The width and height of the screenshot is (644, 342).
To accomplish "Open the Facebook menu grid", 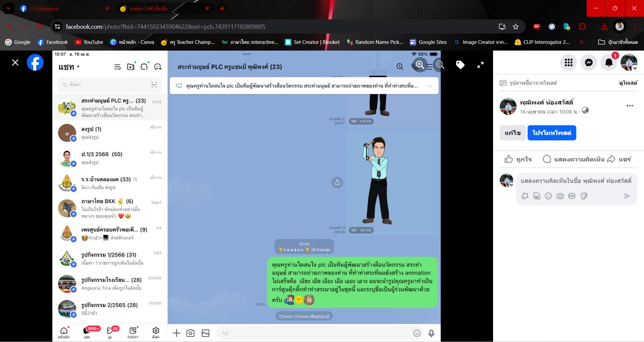I will pyautogui.click(x=568, y=62).
